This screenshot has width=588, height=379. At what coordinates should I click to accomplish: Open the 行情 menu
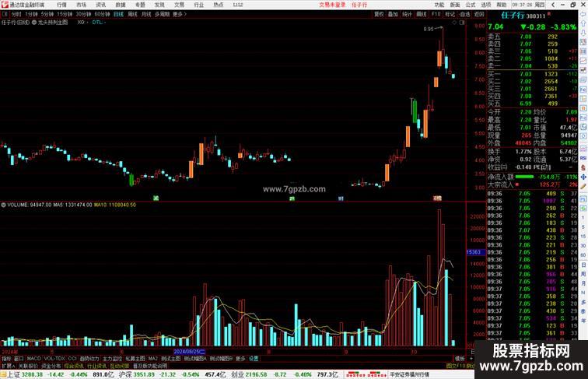tap(61, 5)
